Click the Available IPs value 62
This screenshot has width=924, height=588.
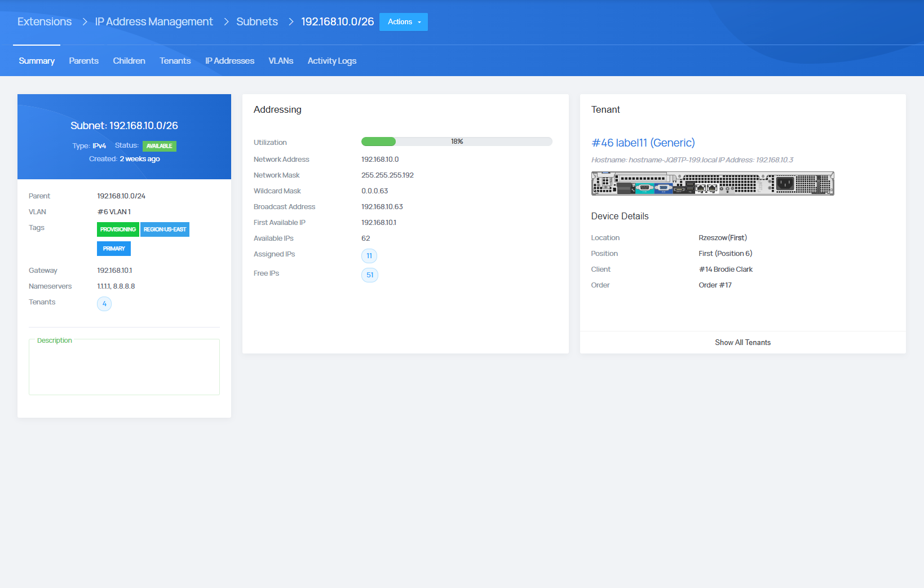[x=366, y=238]
